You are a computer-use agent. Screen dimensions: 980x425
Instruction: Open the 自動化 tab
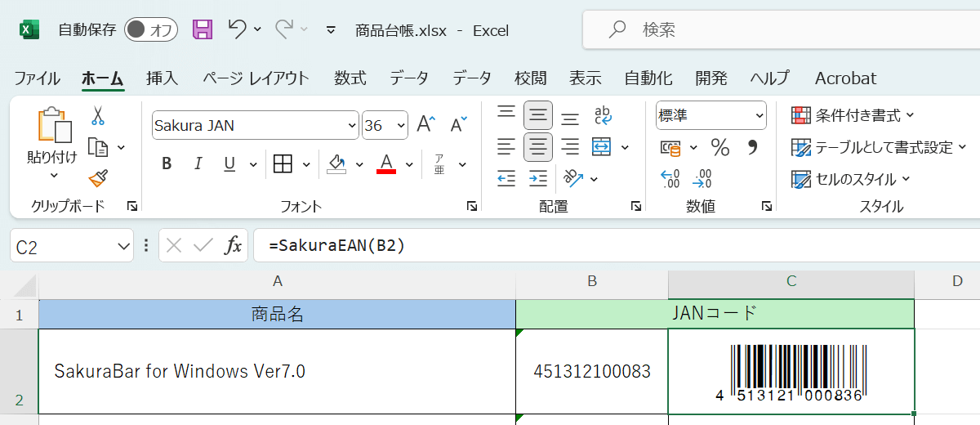pos(648,78)
